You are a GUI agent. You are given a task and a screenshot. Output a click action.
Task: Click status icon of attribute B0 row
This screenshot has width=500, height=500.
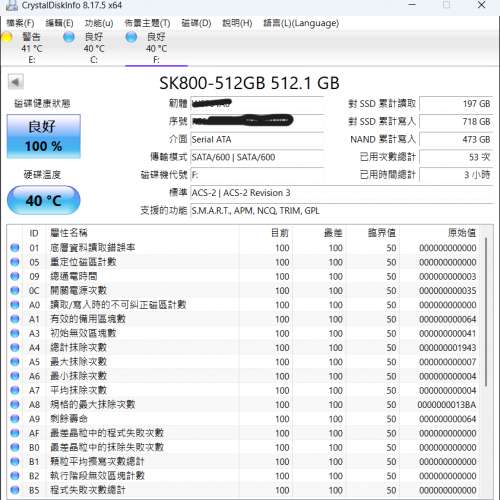click(x=15, y=447)
